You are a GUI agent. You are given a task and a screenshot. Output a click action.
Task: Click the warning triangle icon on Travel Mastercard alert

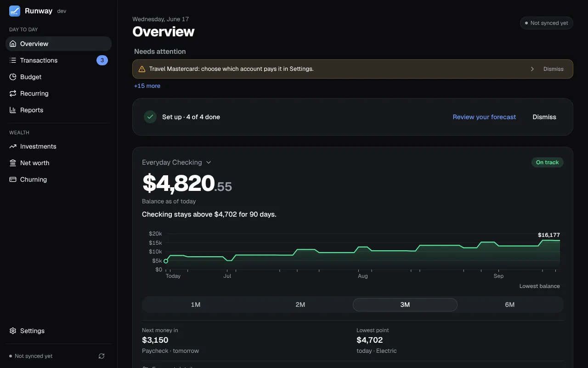[142, 69]
